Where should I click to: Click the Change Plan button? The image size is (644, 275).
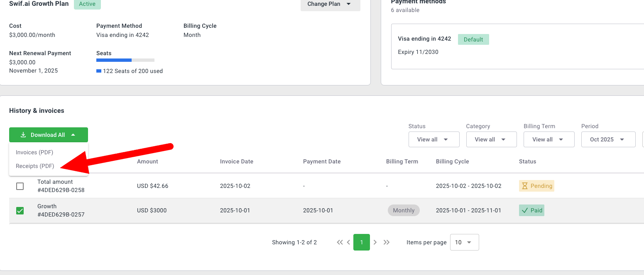330,4
